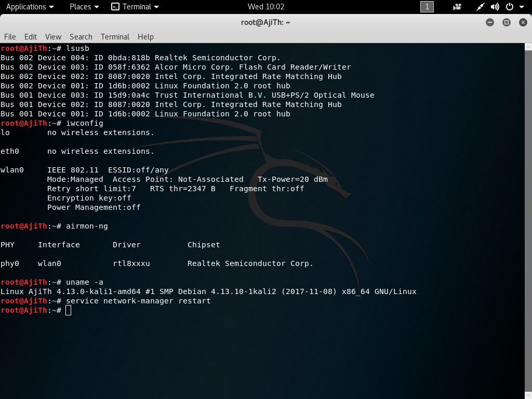Open the Edit menu

point(31,37)
